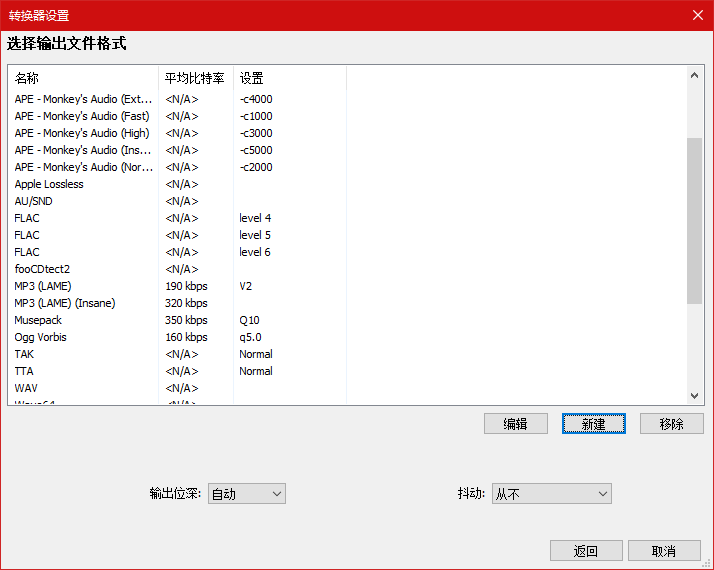
Task: Click the 取消 button
Action: click(663, 551)
